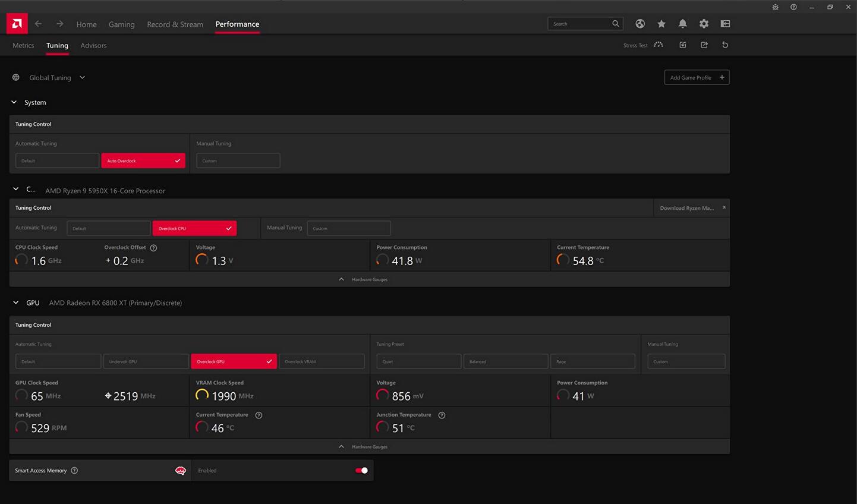Open settings gear icon

tap(704, 24)
